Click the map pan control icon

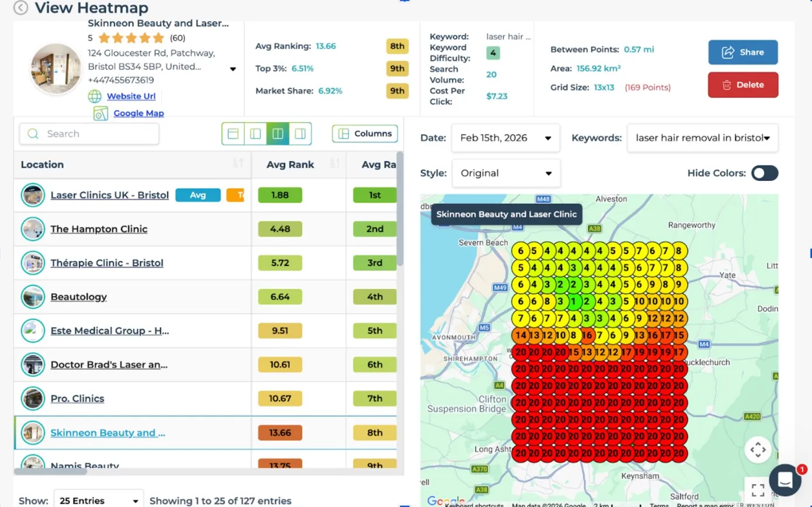[x=758, y=450]
